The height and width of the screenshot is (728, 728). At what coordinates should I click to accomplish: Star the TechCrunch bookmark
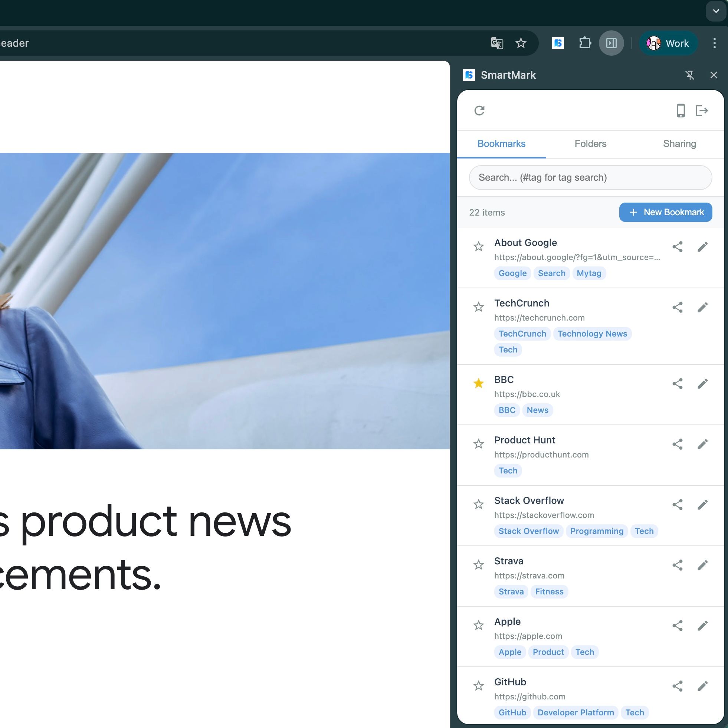[479, 307]
